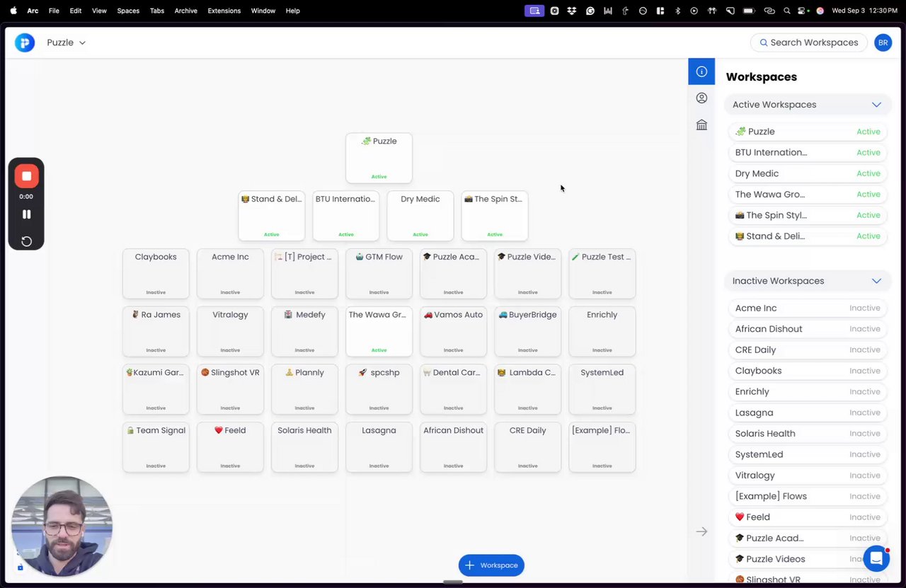Viewport: 906px width, 588px height.
Task: Collapse sidebar with the right arrow icon
Action: pos(701,531)
